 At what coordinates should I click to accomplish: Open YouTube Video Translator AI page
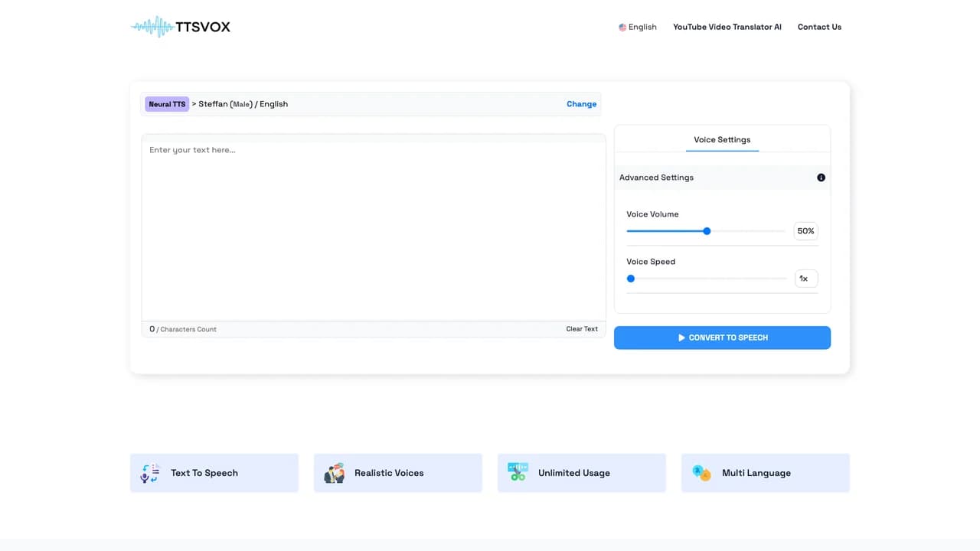tap(727, 27)
